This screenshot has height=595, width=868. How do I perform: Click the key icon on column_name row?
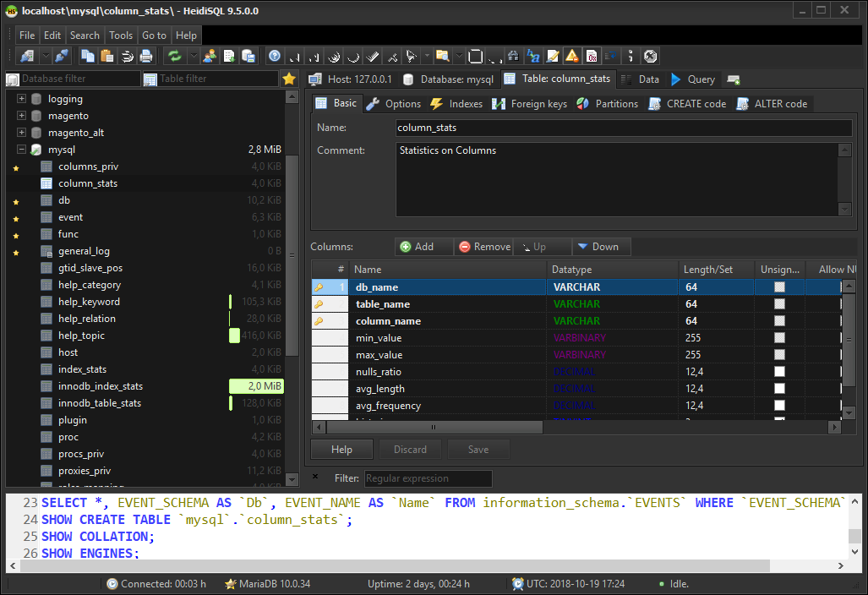[x=319, y=321]
